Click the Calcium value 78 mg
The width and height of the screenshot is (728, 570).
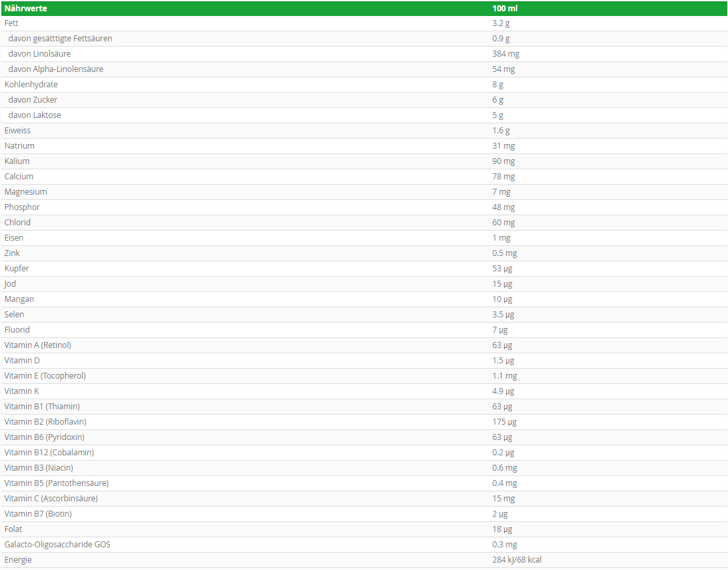point(503,177)
